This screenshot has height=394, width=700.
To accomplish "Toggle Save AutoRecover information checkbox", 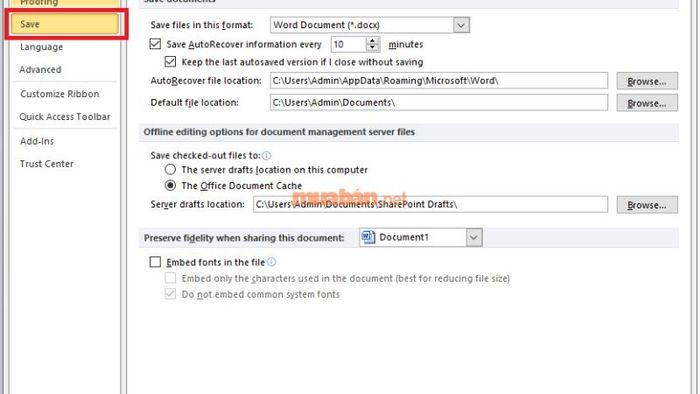I will pyautogui.click(x=155, y=44).
